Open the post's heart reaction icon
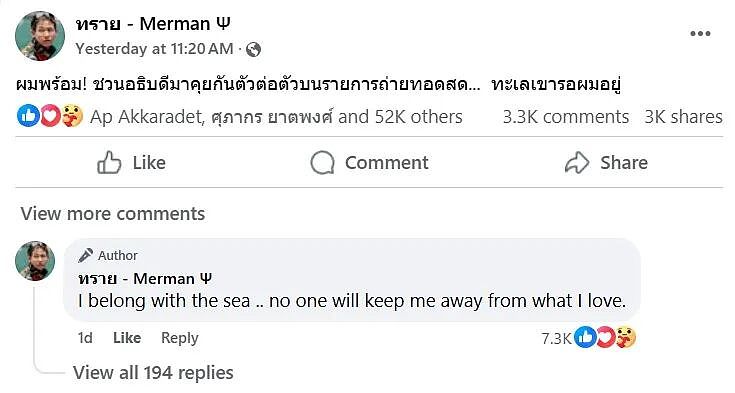This screenshot has width=735, height=393. [x=50, y=116]
